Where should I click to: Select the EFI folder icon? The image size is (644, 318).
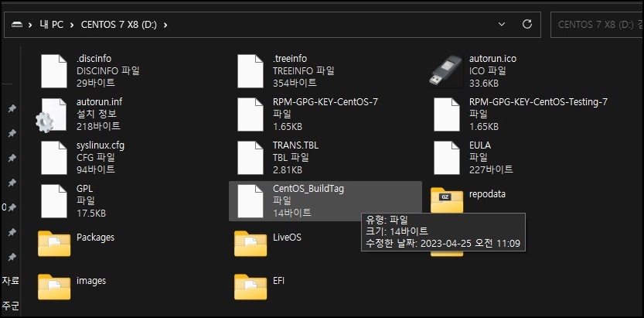(250, 287)
